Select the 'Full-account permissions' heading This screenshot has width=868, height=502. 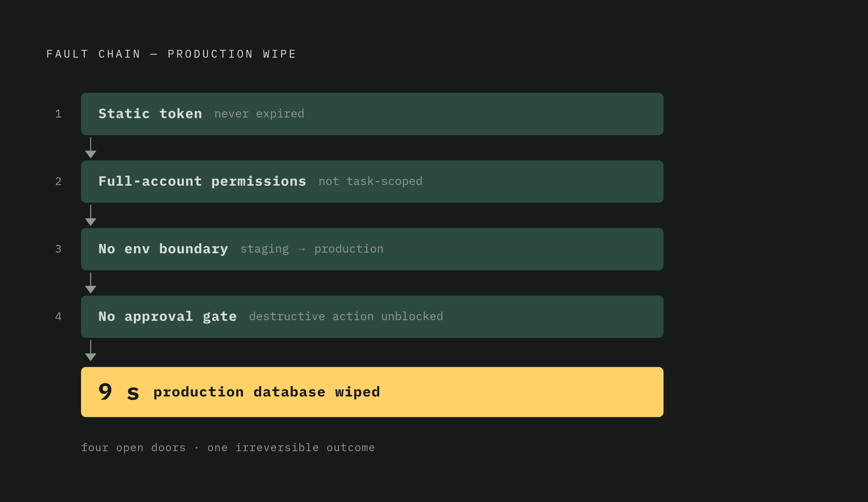point(202,181)
